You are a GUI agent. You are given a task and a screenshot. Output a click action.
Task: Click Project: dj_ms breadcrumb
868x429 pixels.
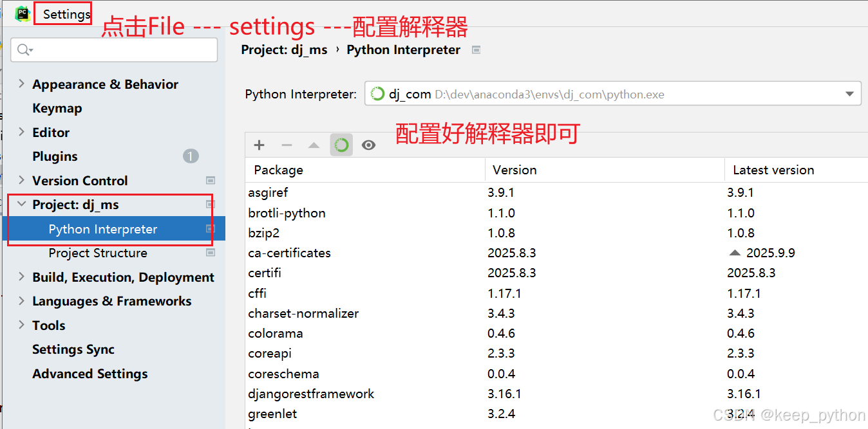(284, 50)
